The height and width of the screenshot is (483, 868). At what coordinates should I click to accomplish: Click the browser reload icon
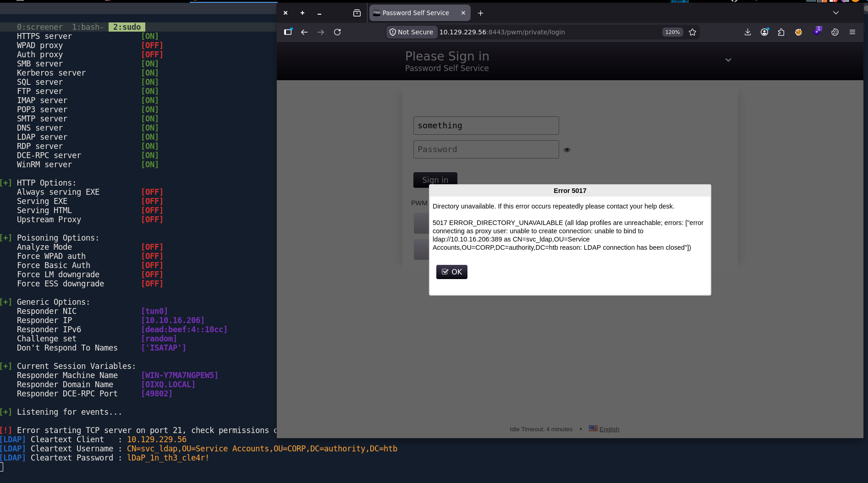(337, 32)
